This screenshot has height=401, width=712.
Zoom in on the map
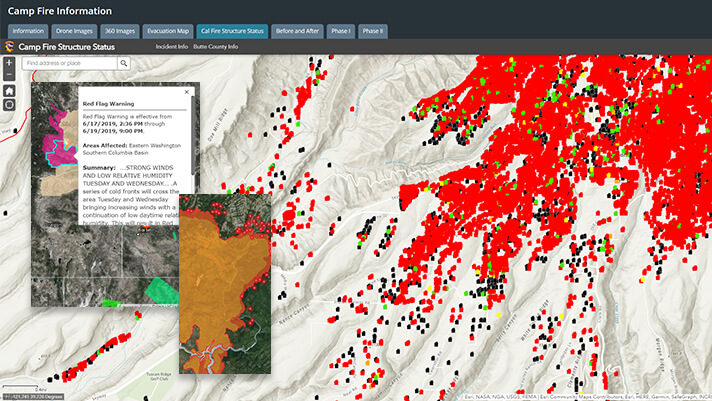[x=9, y=63]
